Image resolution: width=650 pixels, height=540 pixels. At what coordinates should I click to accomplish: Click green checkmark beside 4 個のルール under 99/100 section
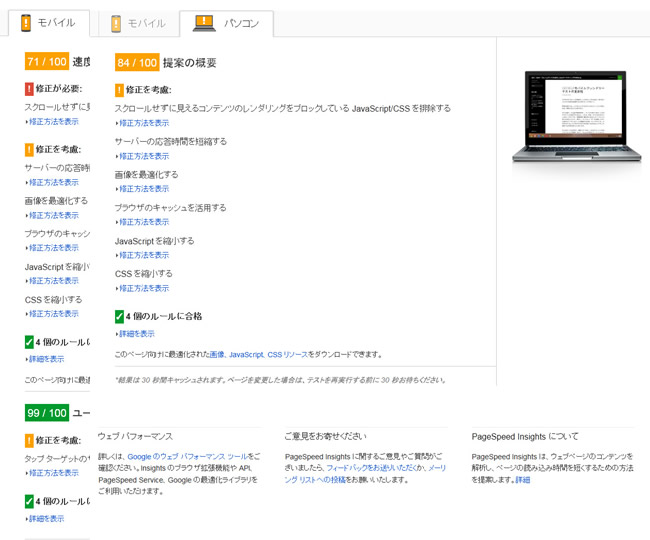(29, 501)
